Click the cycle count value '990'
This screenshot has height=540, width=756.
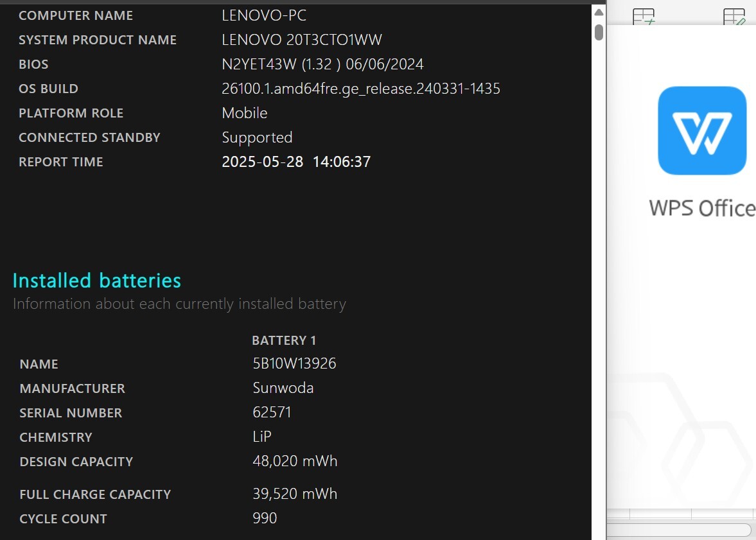click(x=265, y=518)
